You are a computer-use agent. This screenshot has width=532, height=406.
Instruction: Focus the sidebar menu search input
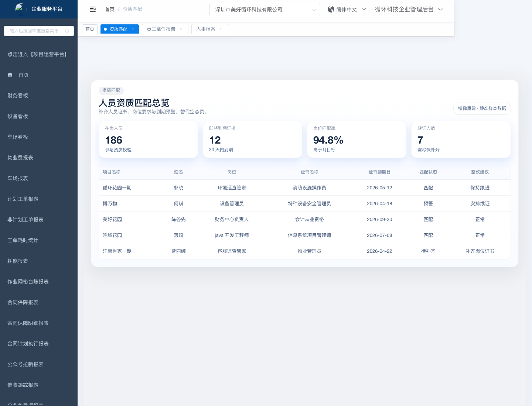(35, 31)
